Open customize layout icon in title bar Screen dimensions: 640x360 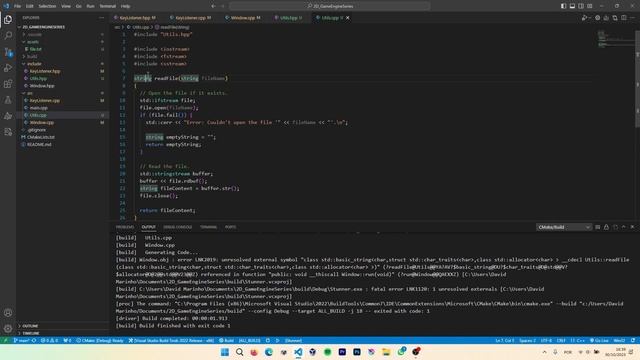(x=590, y=6)
